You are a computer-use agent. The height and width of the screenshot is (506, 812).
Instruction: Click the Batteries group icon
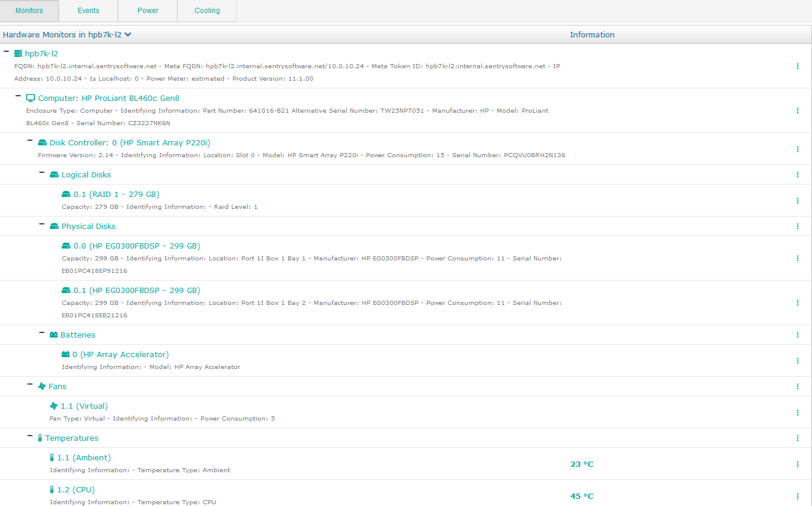tap(53, 335)
